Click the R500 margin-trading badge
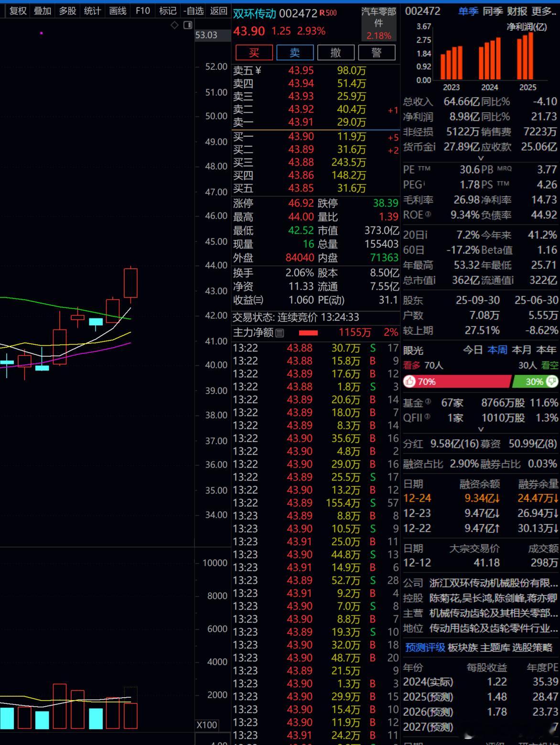 pyautogui.click(x=328, y=13)
